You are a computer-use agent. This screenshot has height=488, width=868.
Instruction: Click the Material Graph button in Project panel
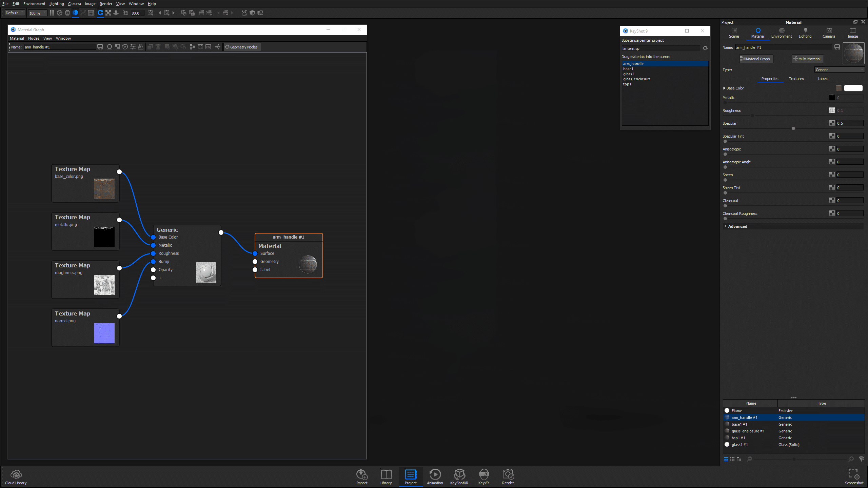click(755, 59)
